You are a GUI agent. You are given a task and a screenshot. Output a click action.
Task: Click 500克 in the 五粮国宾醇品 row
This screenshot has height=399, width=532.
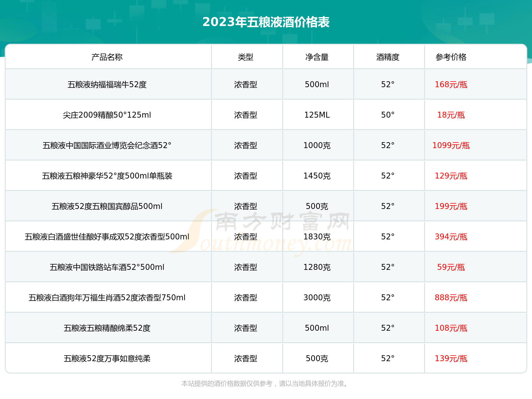point(317,206)
